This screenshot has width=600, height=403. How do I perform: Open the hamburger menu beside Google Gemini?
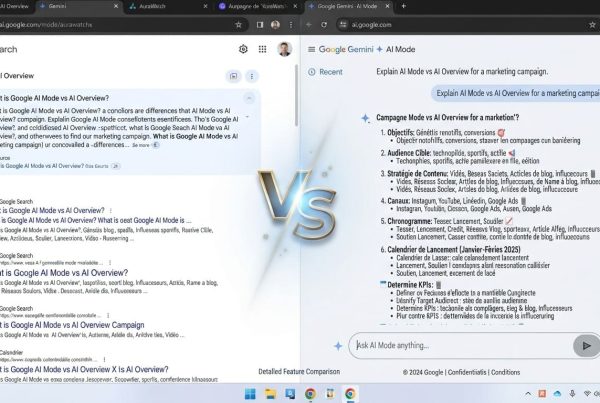pyautogui.click(x=311, y=49)
